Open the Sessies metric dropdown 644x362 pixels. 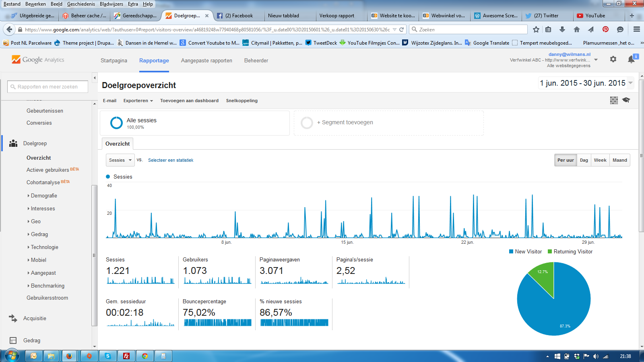click(x=120, y=160)
